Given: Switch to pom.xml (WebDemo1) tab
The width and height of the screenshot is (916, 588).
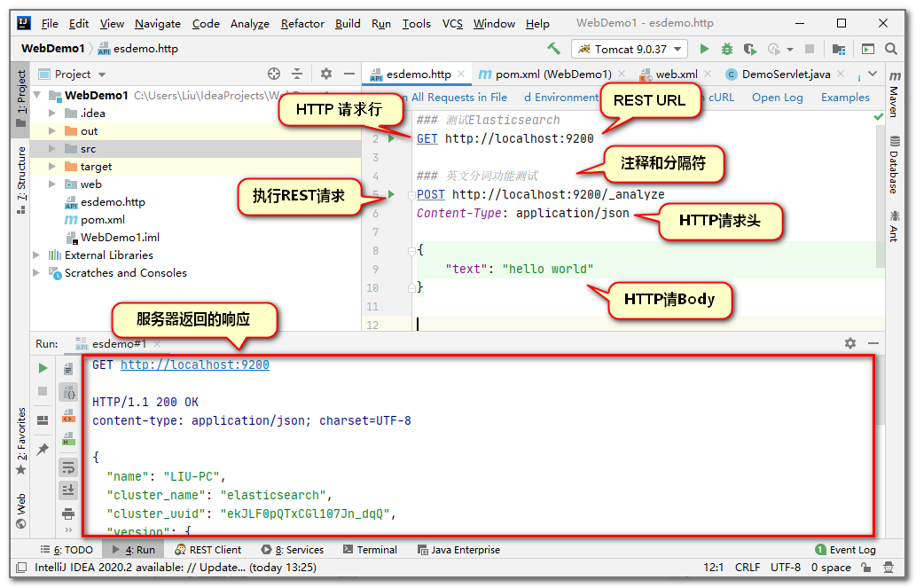Looking at the screenshot, I should click(x=552, y=74).
